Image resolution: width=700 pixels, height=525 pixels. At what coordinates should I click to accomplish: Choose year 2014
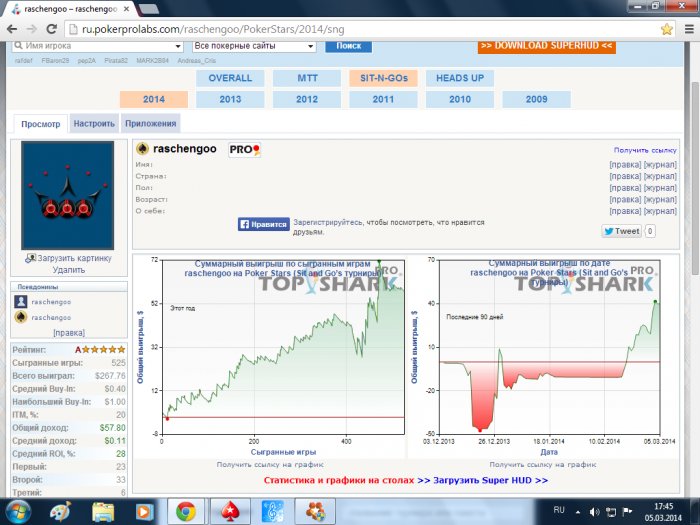tap(154, 99)
